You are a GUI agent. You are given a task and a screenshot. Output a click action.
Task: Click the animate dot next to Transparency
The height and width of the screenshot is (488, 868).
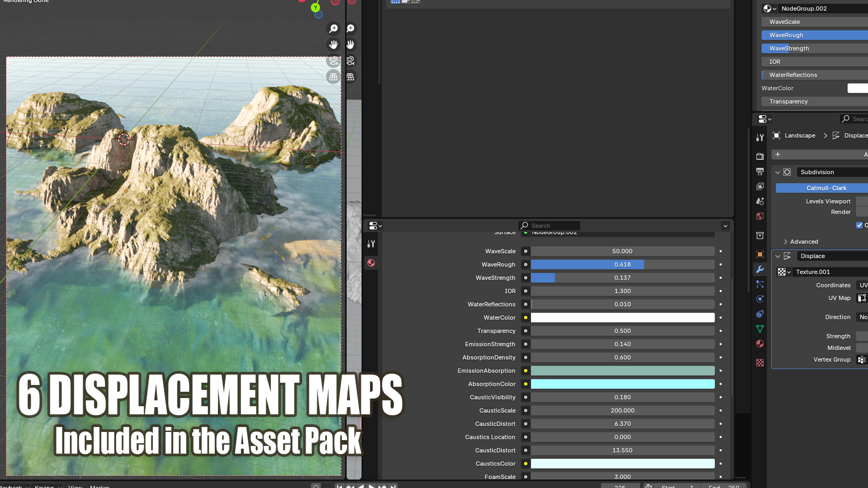pos(721,331)
